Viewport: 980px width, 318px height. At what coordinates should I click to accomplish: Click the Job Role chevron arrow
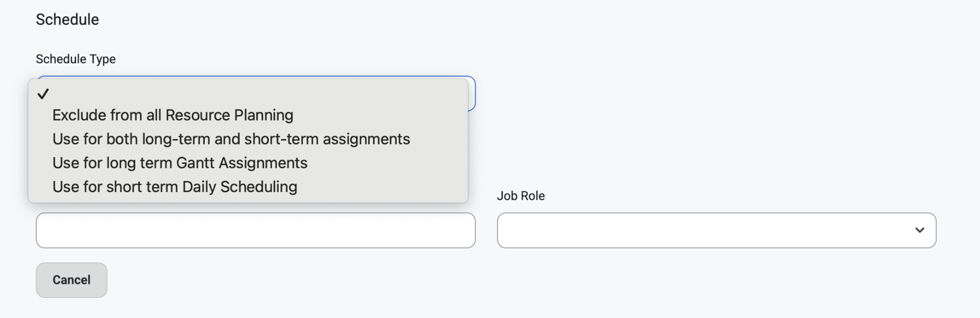pyautogui.click(x=919, y=230)
